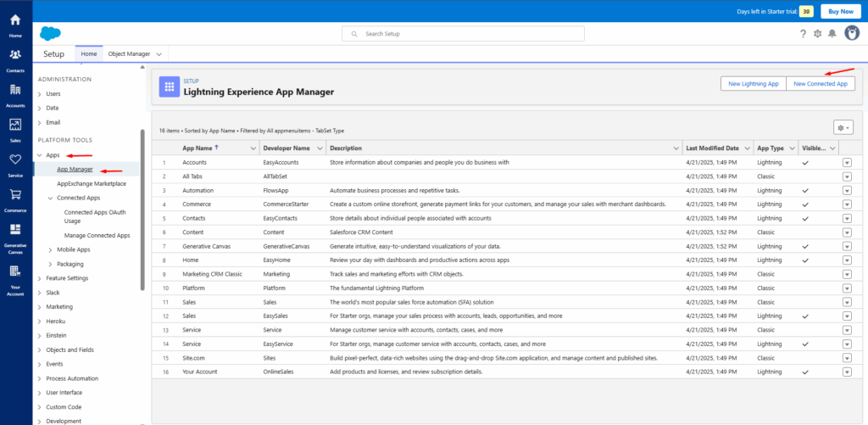
Task: Select the Site.com app name cell
Action: [x=194, y=358]
